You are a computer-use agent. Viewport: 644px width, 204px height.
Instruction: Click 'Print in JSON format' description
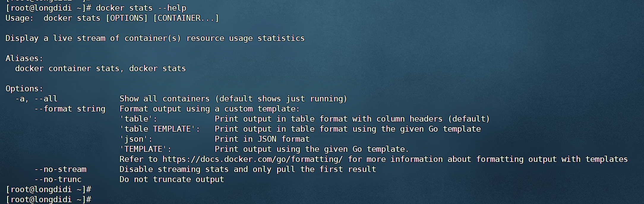click(262, 139)
